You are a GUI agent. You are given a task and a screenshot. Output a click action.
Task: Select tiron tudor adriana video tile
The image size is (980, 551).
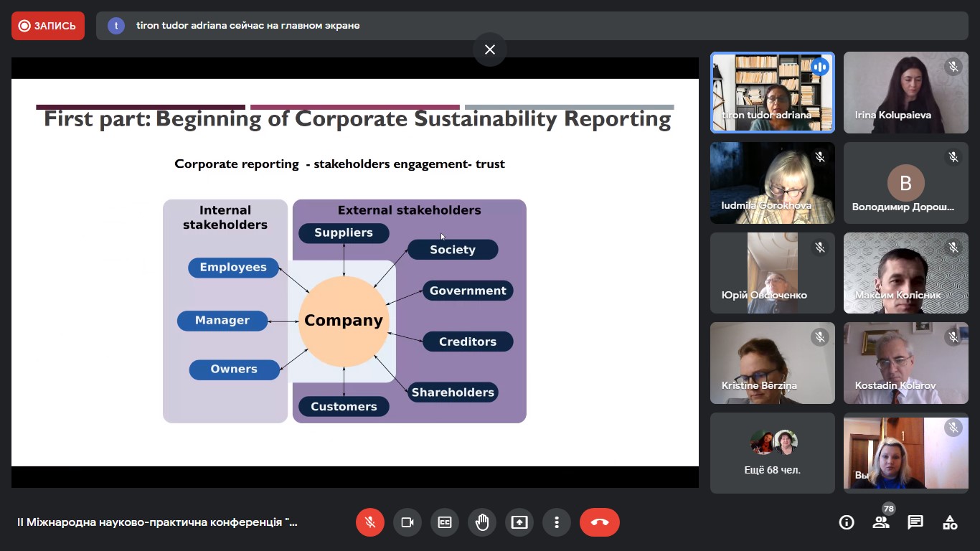pos(773,93)
